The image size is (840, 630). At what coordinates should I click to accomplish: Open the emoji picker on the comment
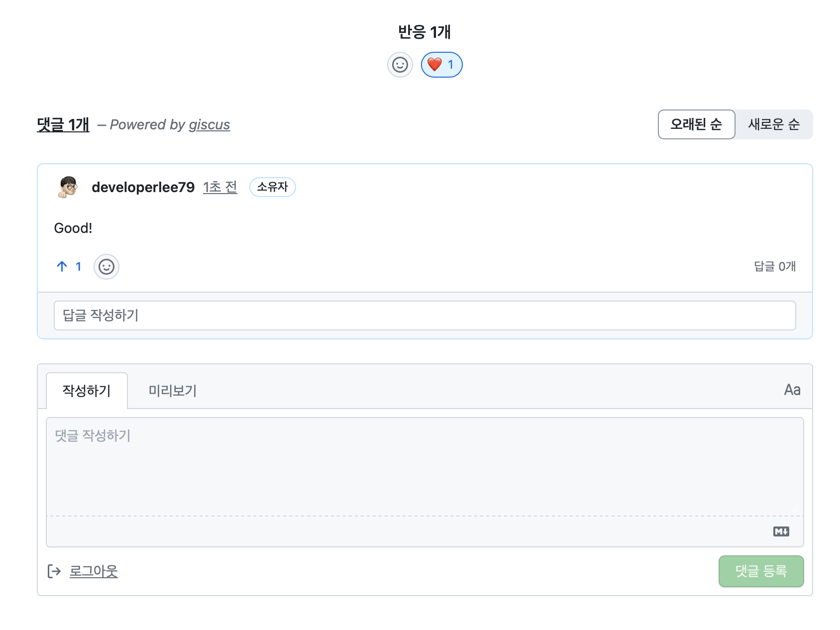coord(106,267)
